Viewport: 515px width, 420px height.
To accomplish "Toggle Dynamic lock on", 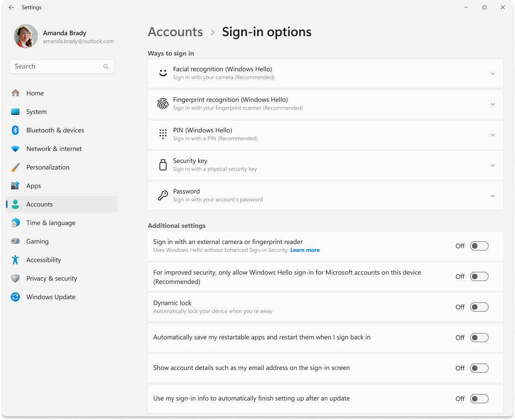I will click(479, 307).
